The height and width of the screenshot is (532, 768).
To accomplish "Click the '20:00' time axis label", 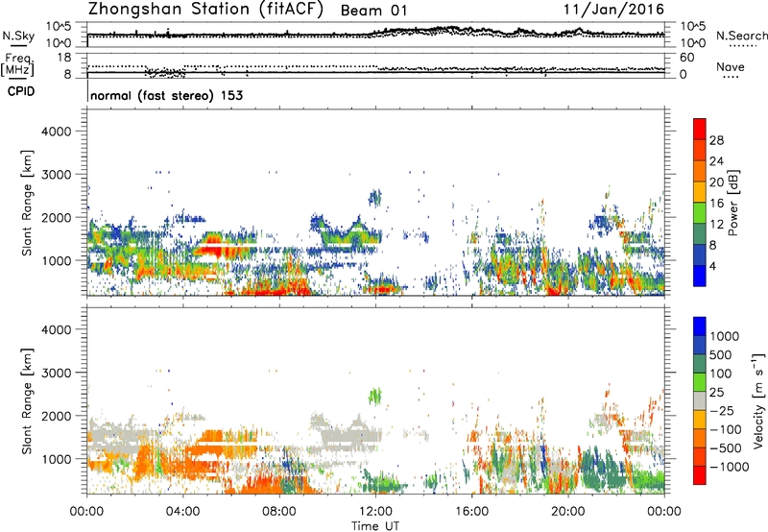I will (568, 512).
